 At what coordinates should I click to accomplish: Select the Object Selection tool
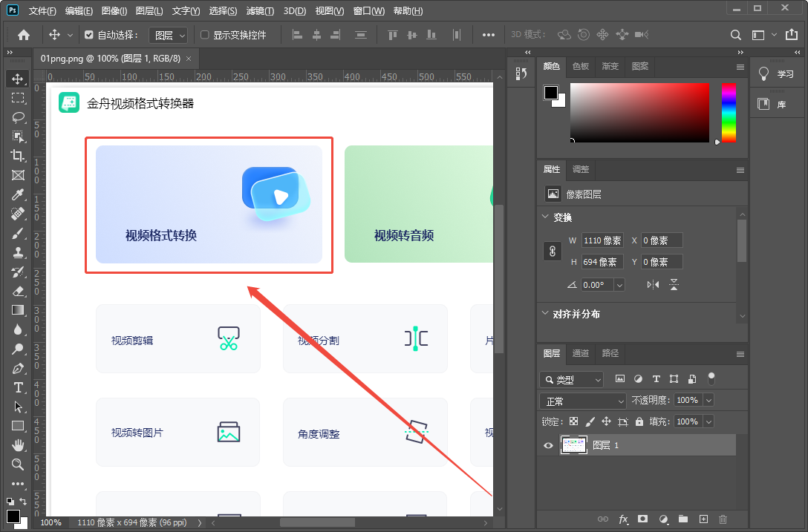coord(18,137)
